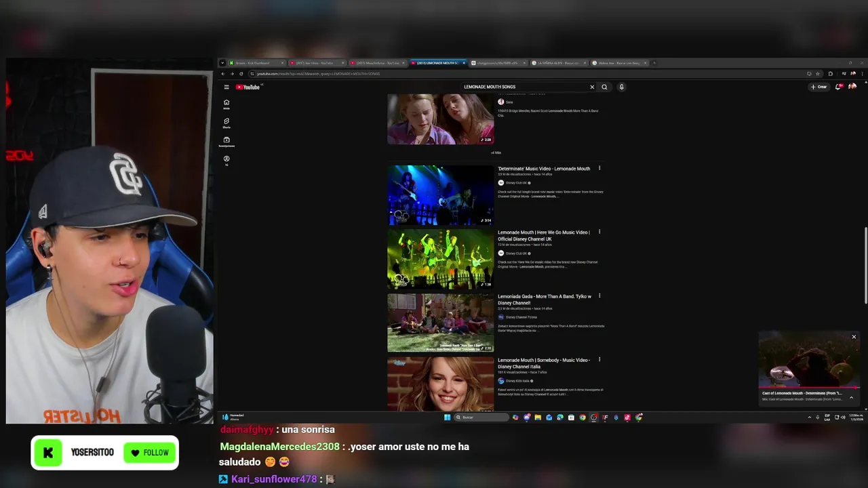868x488 pixels.
Task: Follow YOSERSITOO with the green button
Action: (151, 453)
